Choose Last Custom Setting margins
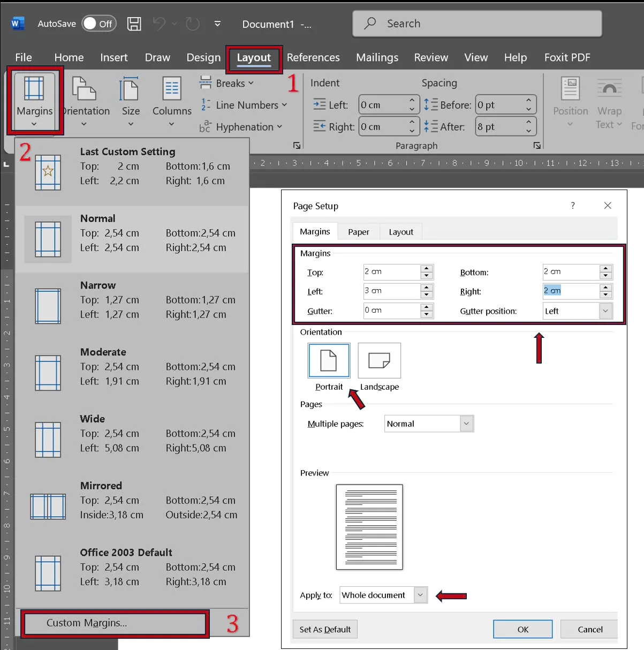The image size is (644, 650). click(x=132, y=172)
